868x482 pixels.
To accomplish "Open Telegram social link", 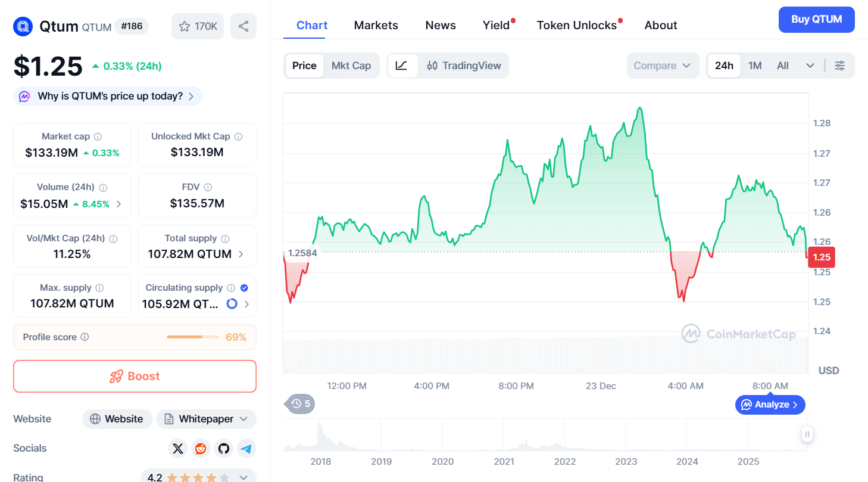I will 246,449.
